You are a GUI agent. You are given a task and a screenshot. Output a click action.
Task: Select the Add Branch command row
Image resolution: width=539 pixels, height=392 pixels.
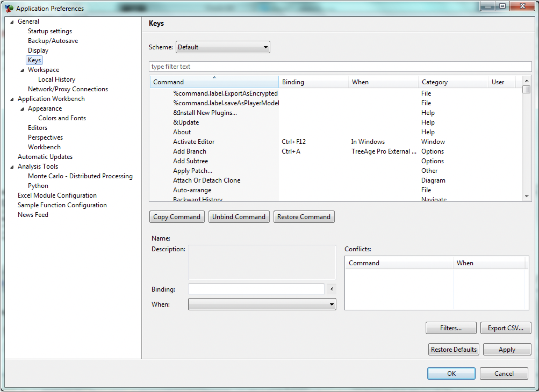click(189, 151)
